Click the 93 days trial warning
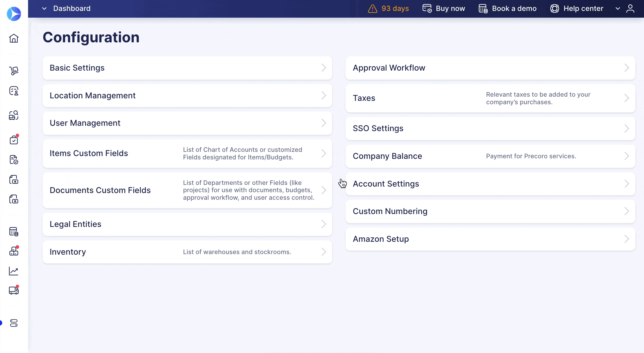 [x=388, y=8]
